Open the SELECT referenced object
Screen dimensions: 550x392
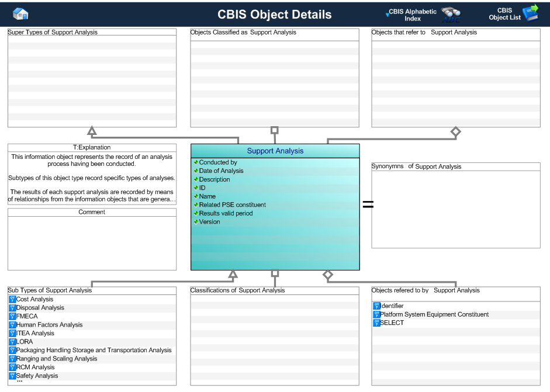[x=392, y=322]
